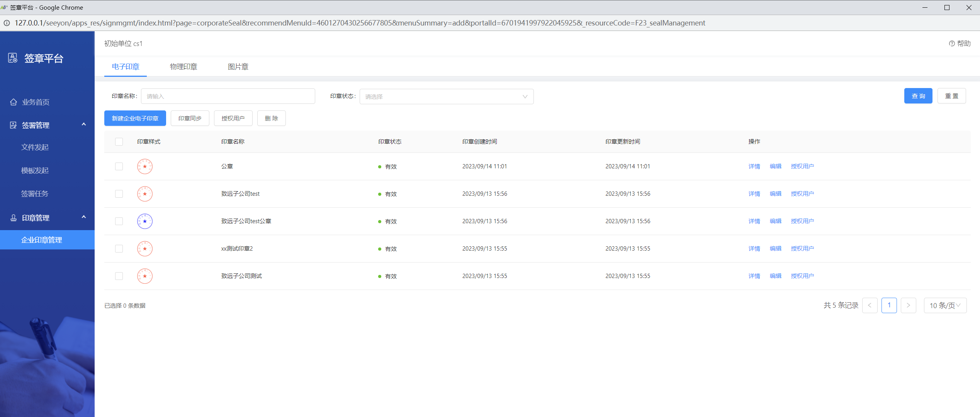Click the 印章管理 stamp icon
This screenshot has width=980, height=417.
coord(14,218)
